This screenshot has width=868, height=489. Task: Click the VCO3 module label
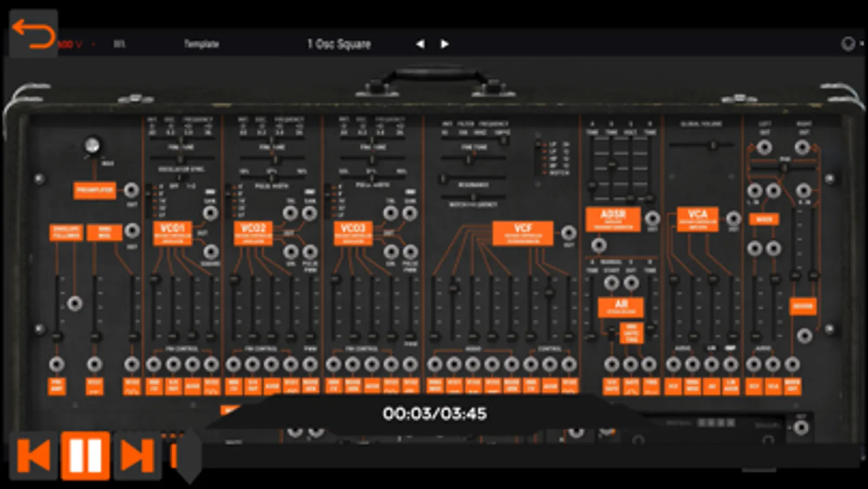(353, 234)
